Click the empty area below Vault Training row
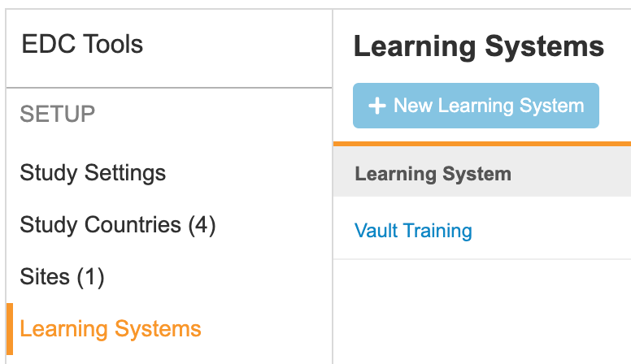 (x=481, y=313)
